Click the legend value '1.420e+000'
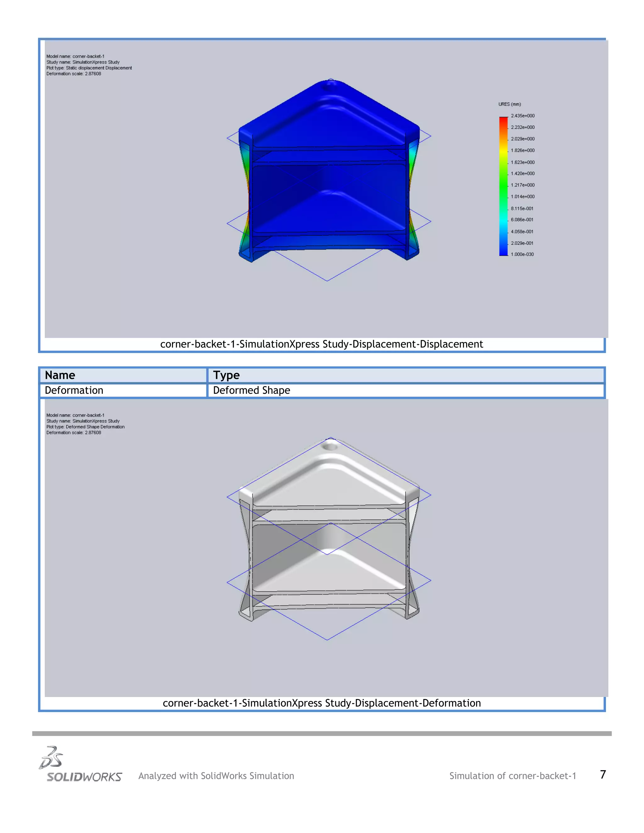This screenshot has width=644, height=833. [x=523, y=174]
